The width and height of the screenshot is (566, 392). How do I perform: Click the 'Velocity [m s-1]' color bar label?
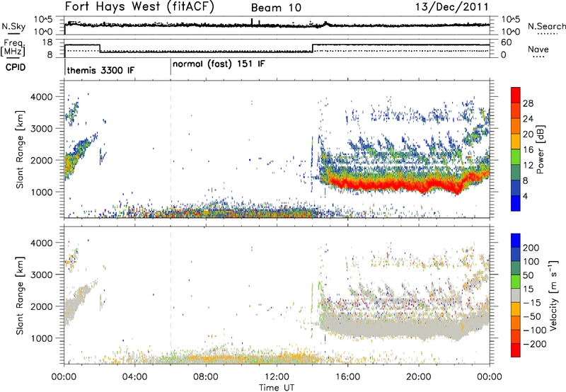(553, 296)
